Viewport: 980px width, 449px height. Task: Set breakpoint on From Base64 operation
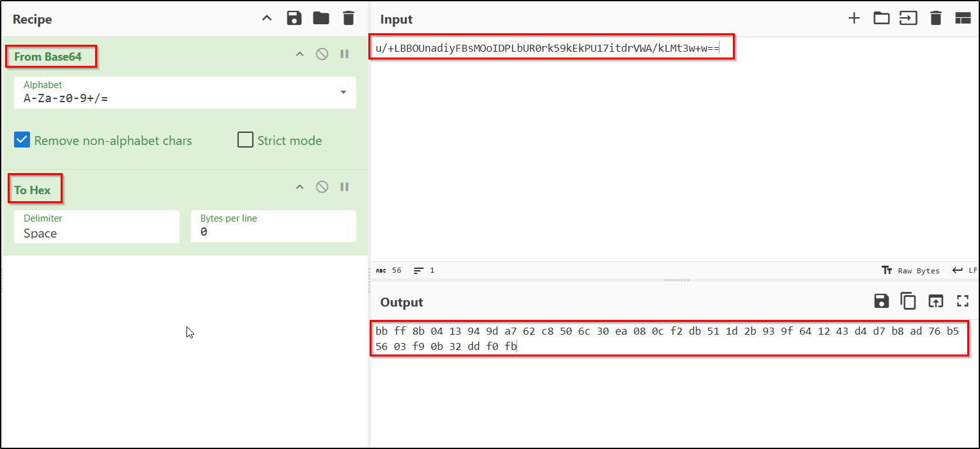click(x=345, y=54)
